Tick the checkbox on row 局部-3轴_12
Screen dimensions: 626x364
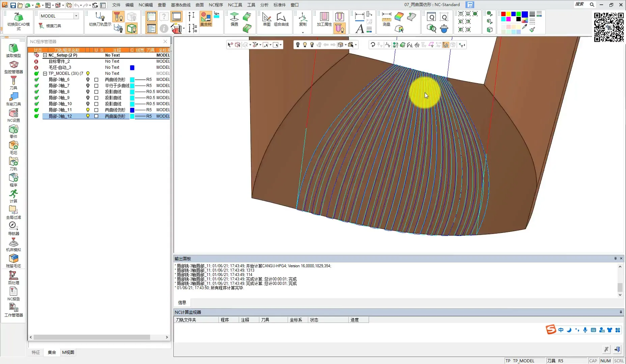point(96,116)
